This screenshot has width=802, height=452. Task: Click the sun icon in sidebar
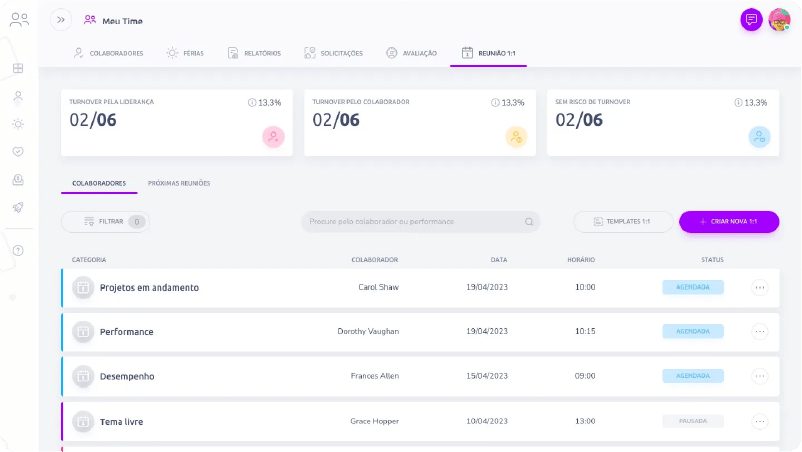coord(18,124)
